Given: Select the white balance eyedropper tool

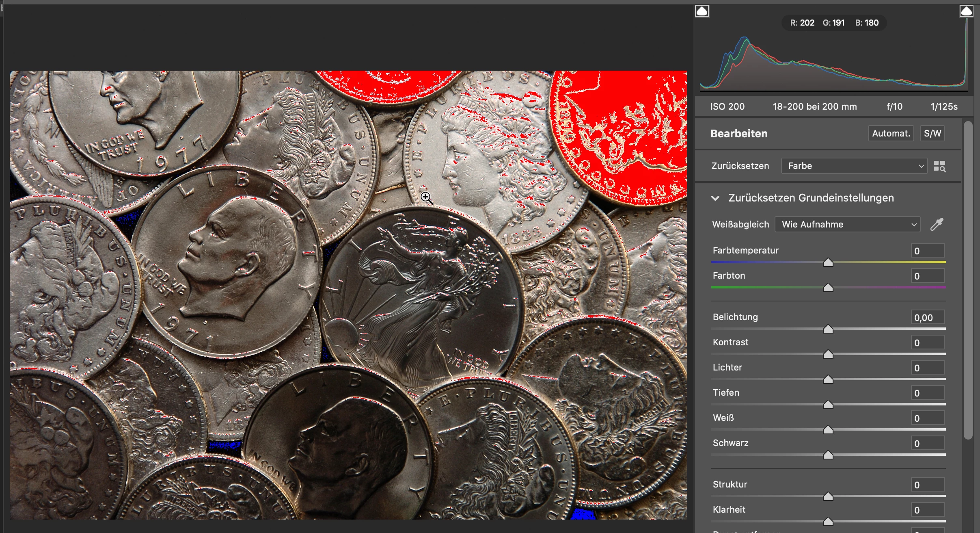Looking at the screenshot, I should pos(937,224).
